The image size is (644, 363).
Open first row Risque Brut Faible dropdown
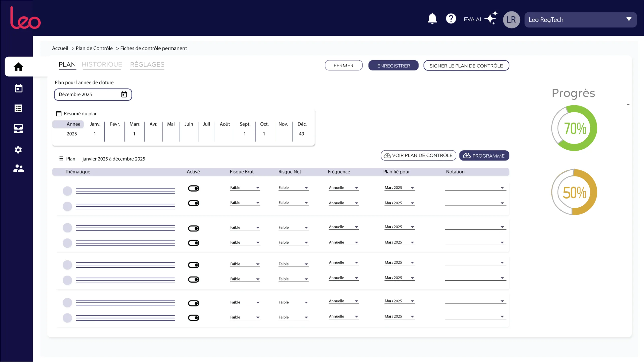click(x=245, y=188)
